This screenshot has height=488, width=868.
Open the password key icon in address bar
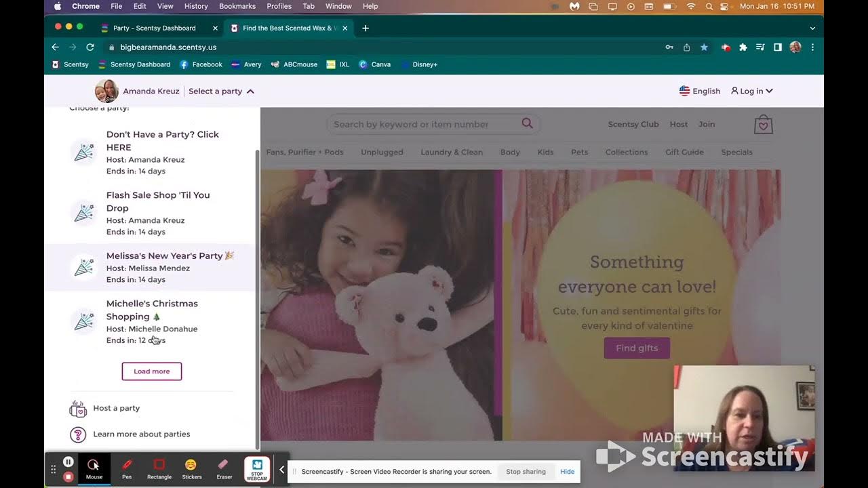[669, 47]
